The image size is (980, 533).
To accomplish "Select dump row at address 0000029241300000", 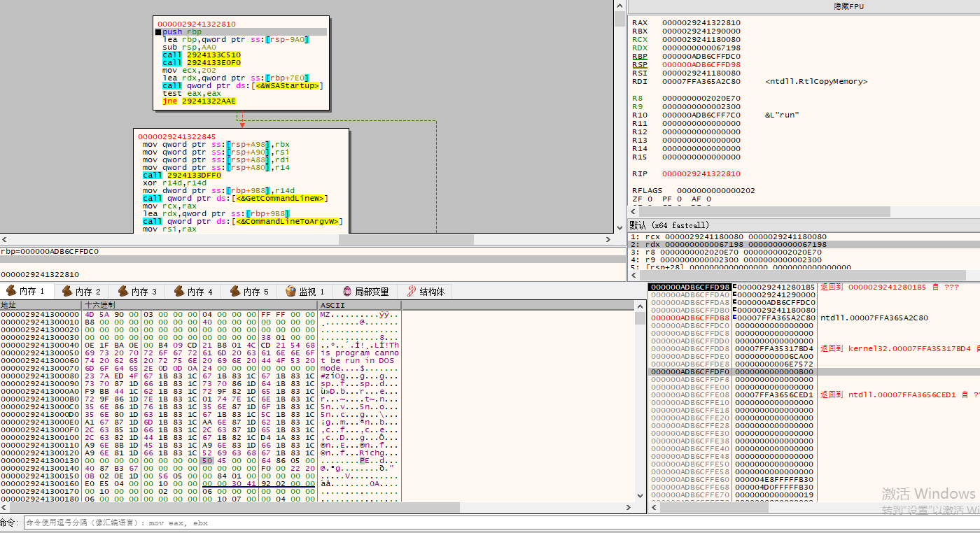I will point(200,315).
